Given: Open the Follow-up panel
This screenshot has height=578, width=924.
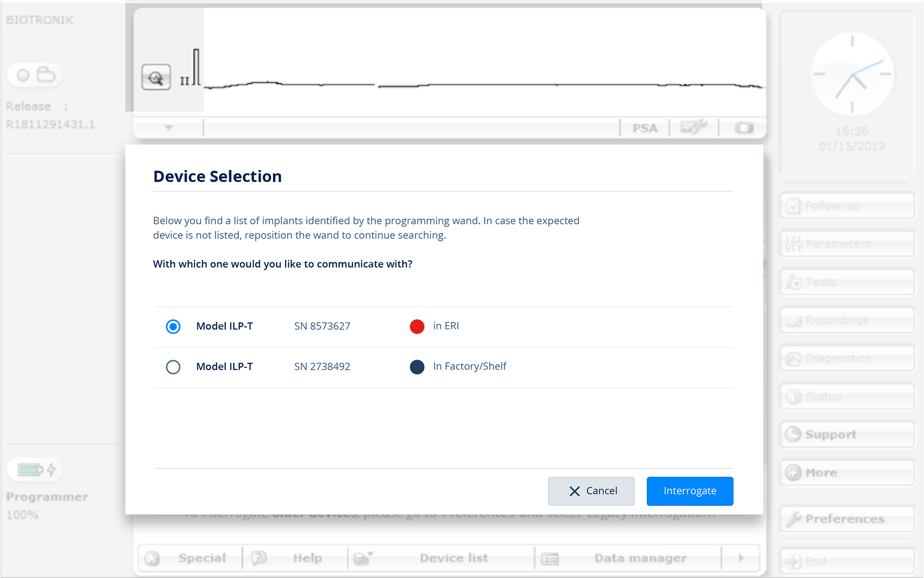Looking at the screenshot, I should tap(847, 206).
